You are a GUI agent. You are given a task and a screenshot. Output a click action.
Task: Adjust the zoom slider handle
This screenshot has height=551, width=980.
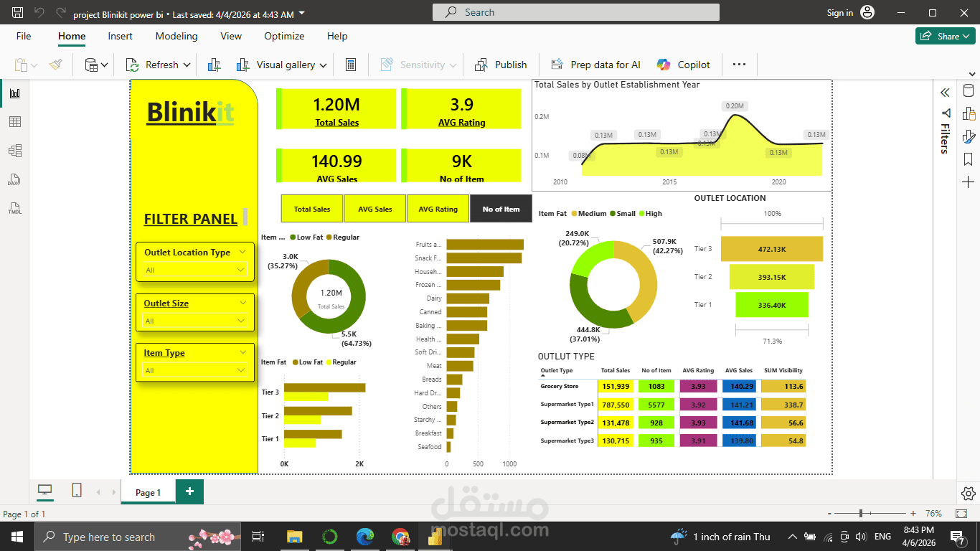862,514
